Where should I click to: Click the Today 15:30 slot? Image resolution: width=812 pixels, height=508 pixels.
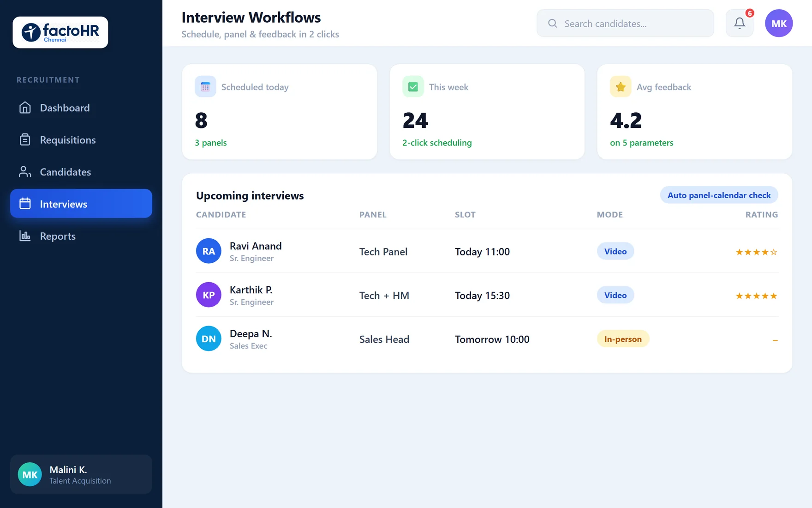[482, 296]
